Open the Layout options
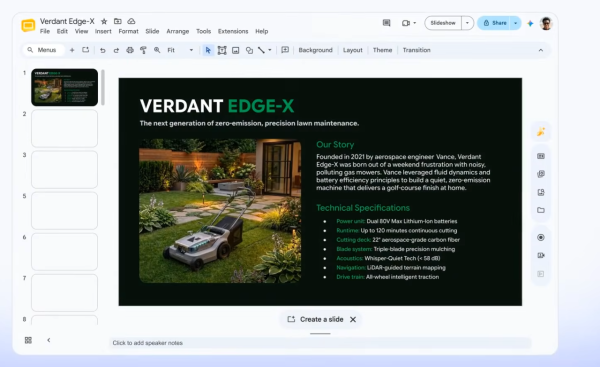Image resolution: width=600 pixels, height=367 pixels. [352, 50]
